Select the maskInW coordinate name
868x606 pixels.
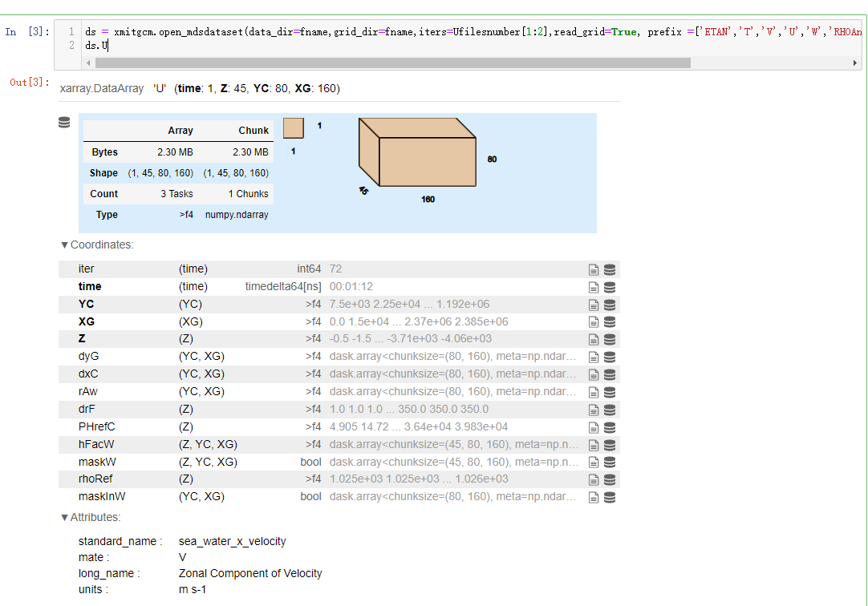[x=102, y=496]
